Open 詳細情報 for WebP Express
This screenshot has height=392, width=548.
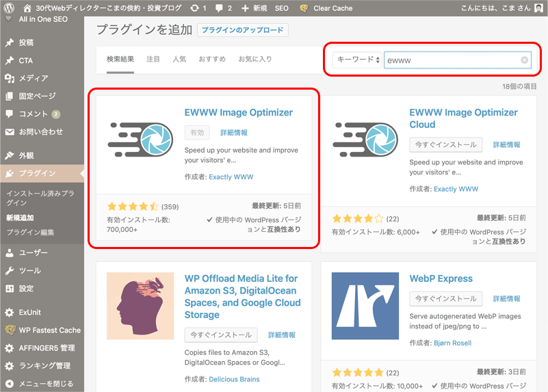[507, 298]
